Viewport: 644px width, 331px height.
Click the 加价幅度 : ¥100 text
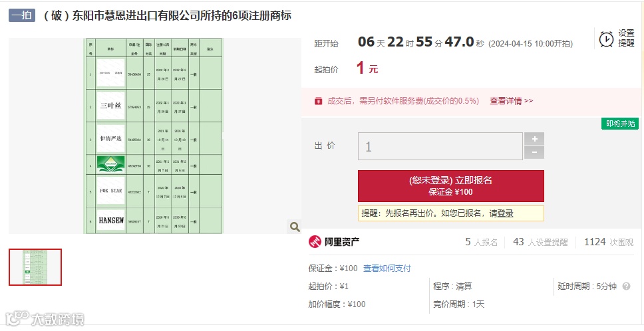337,304
